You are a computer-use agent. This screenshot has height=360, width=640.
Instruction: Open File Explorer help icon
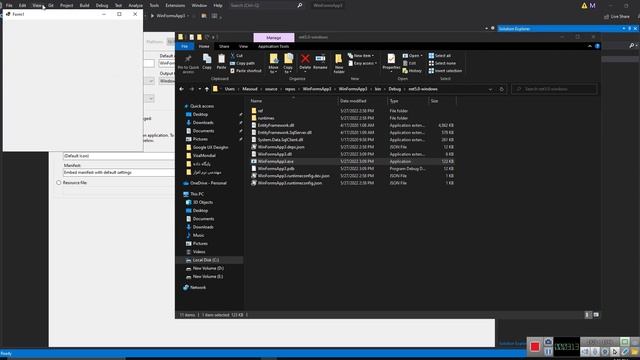tap(597, 47)
